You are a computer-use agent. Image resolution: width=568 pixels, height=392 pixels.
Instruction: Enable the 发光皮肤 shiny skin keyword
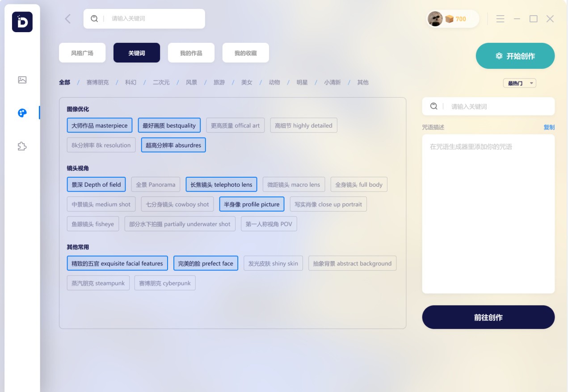pyautogui.click(x=273, y=263)
